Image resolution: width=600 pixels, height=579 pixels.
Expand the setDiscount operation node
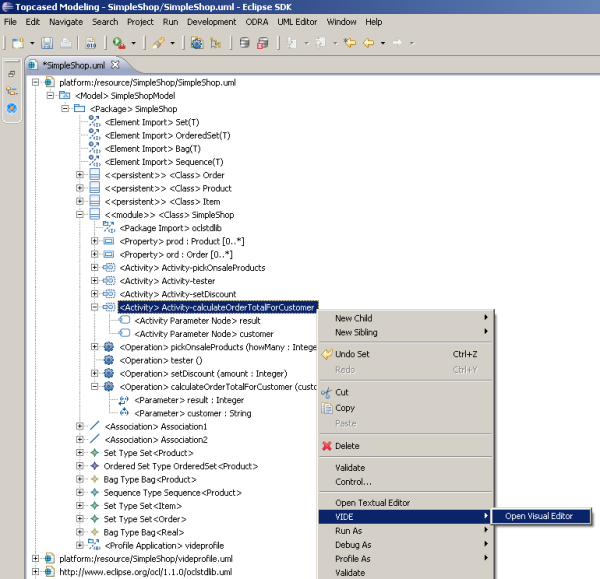pyautogui.click(x=95, y=373)
